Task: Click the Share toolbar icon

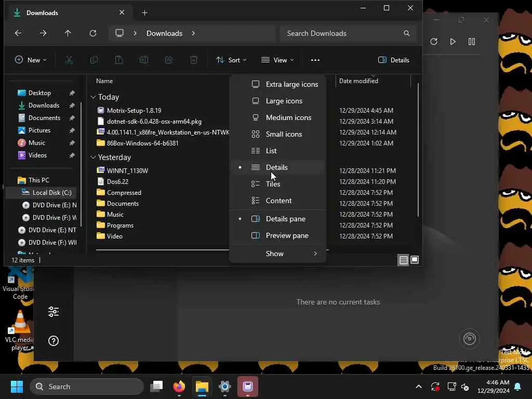Action: click(x=169, y=60)
